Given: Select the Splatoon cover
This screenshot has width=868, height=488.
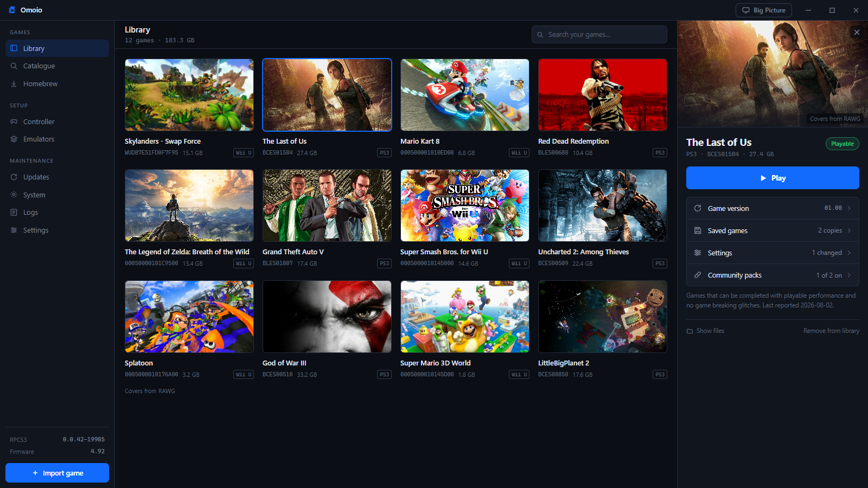Looking at the screenshot, I should pos(189,317).
